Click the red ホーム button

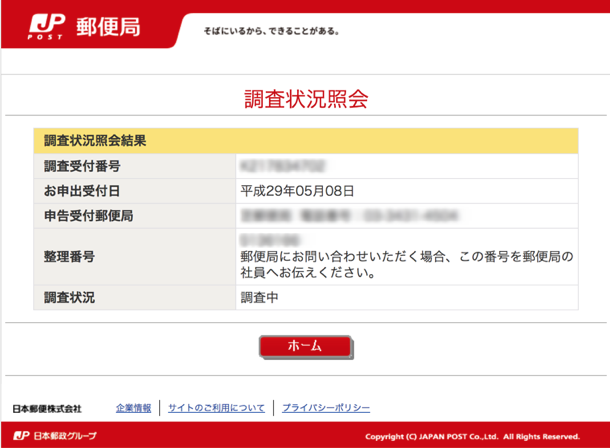[x=306, y=346]
